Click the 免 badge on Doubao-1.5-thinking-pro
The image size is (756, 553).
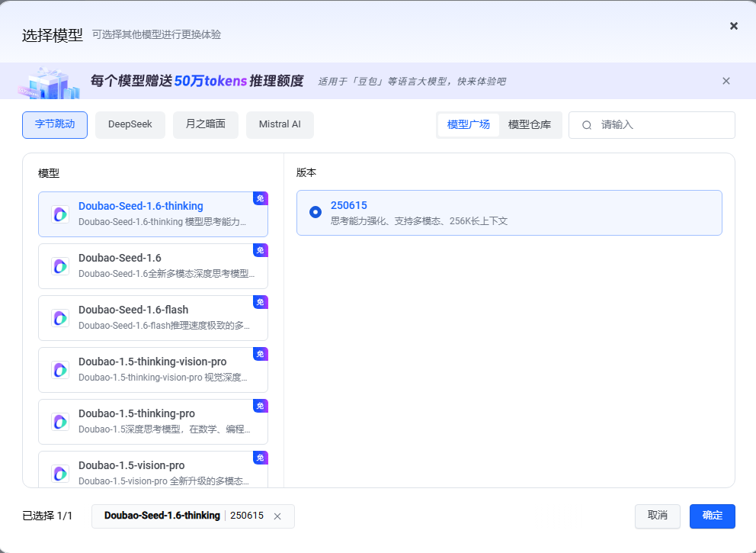[x=261, y=406]
